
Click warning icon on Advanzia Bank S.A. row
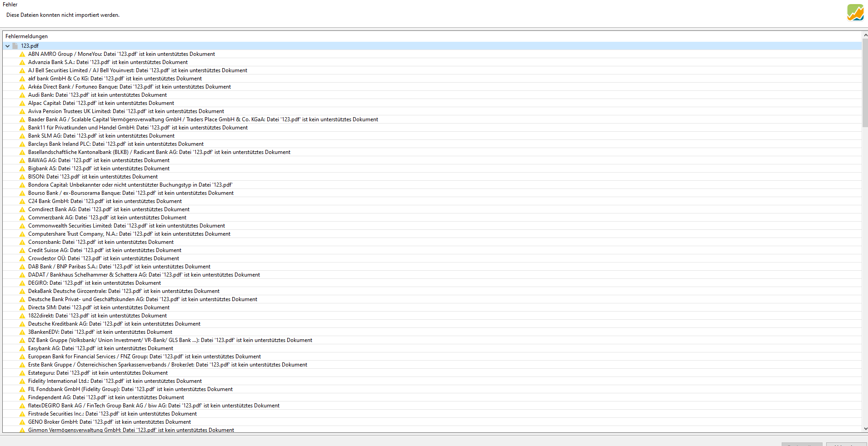point(22,62)
